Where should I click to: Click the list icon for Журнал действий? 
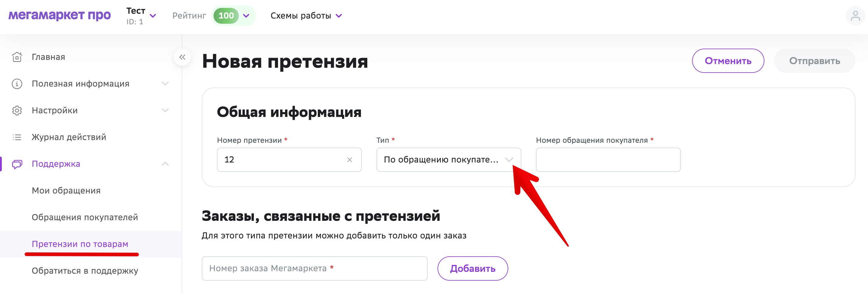17,137
